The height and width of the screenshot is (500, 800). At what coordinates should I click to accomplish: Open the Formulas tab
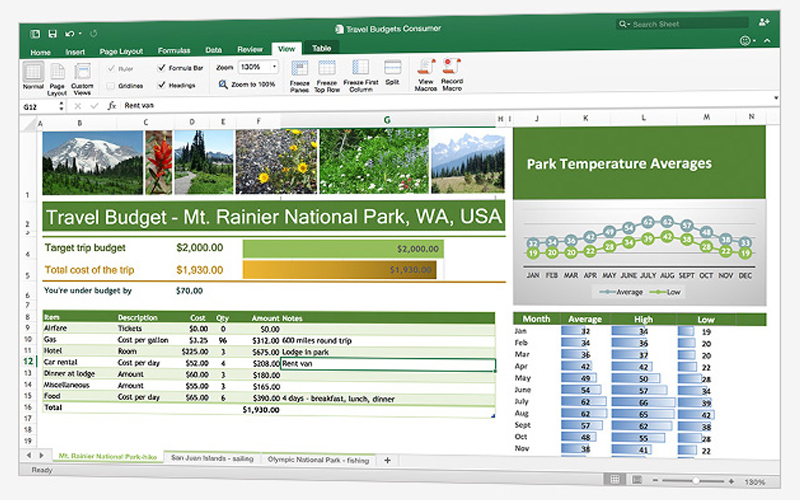coord(174,51)
